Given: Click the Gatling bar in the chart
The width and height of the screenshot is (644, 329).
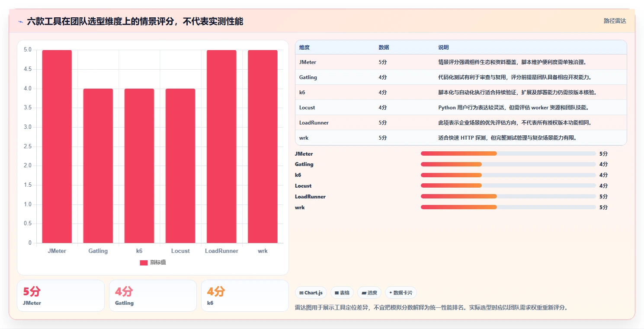Looking at the screenshot, I should 98,166.
